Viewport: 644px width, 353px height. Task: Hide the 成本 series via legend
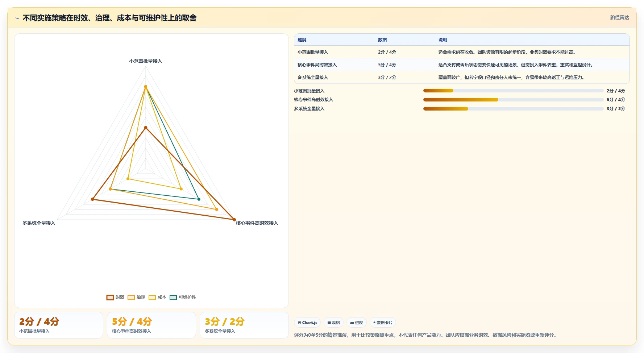coord(157,297)
